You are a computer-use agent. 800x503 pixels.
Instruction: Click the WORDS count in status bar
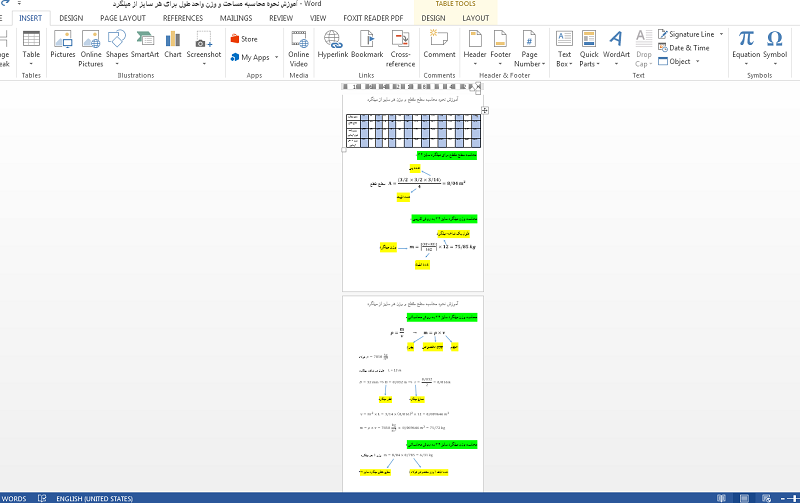coord(13,498)
